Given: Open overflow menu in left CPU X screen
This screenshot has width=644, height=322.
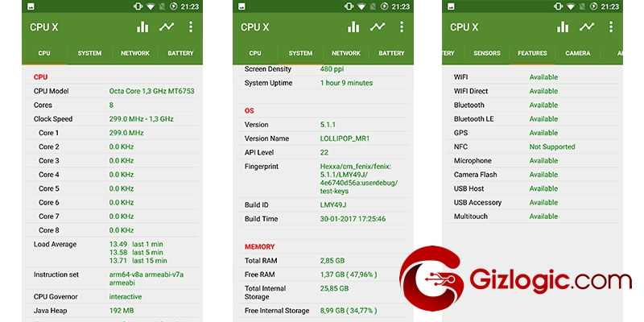Looking at the screenshot, I should coord(191,27).
